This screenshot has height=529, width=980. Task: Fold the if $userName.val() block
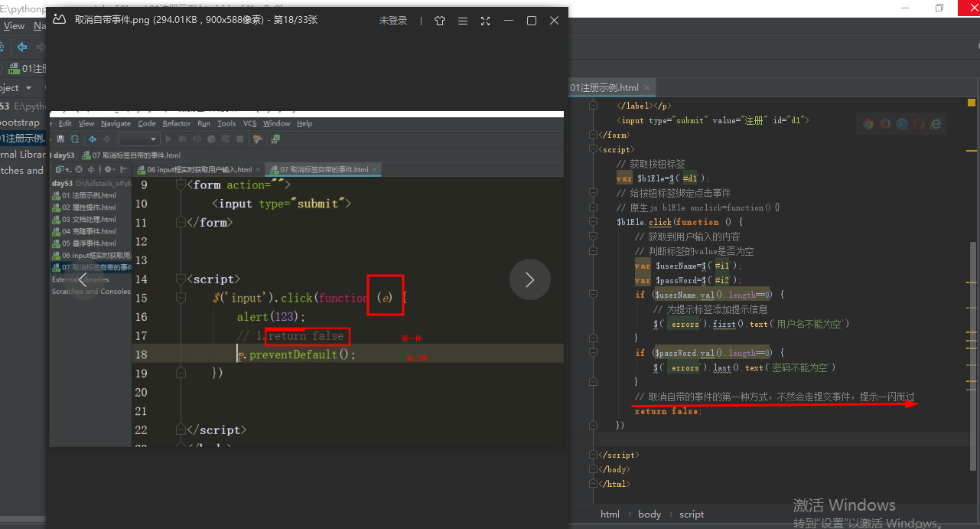pos(593,295)
